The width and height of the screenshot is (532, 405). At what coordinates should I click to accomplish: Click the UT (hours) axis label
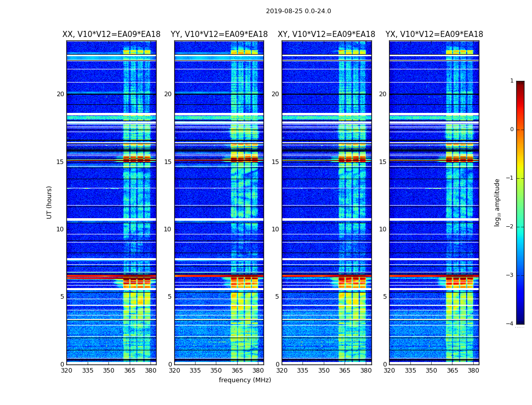click(49, 202)
